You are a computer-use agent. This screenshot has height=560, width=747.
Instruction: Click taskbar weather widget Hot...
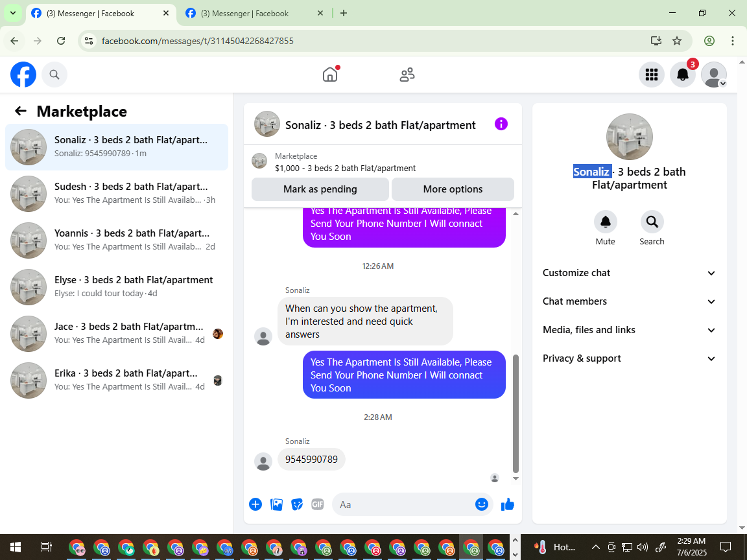pyautogui.click(x=554, y=546)
